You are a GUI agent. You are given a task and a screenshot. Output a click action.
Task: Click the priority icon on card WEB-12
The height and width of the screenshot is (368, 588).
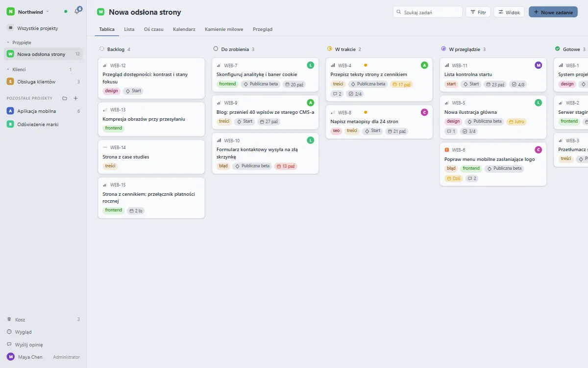105,65
